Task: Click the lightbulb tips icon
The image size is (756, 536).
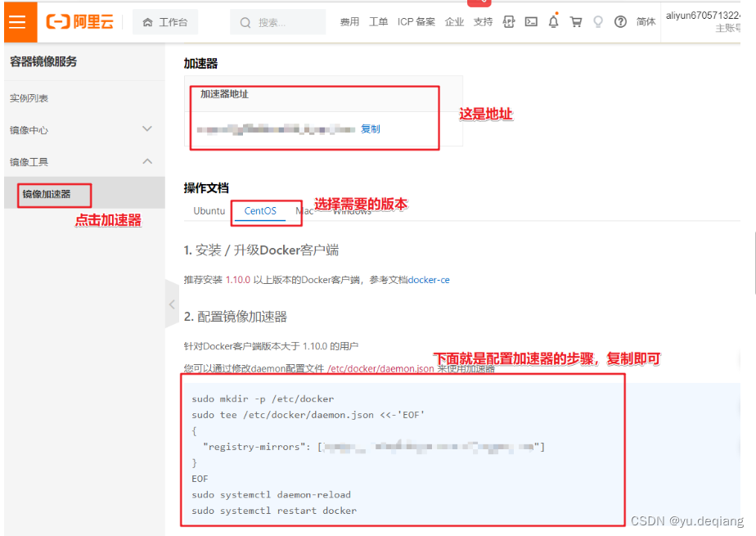Action: (x=598, y=22)
